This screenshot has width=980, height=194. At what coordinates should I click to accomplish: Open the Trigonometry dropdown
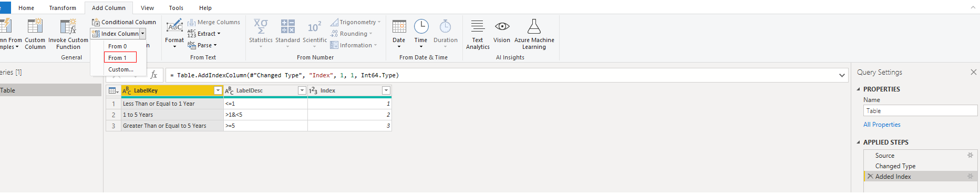click(x=355, y=22)
